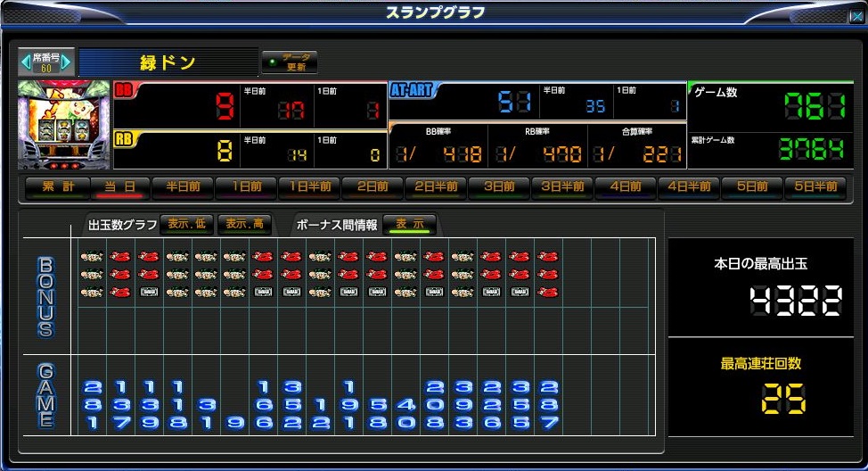This screenshot has height=471, width=868.
Task: Show data for 2日前
Action: (373, 187)
